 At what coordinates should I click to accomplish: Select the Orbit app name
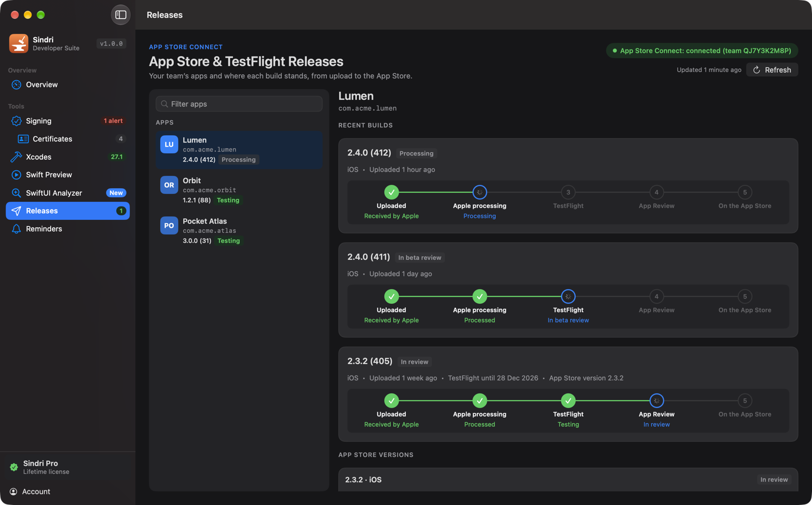point(192,180)
